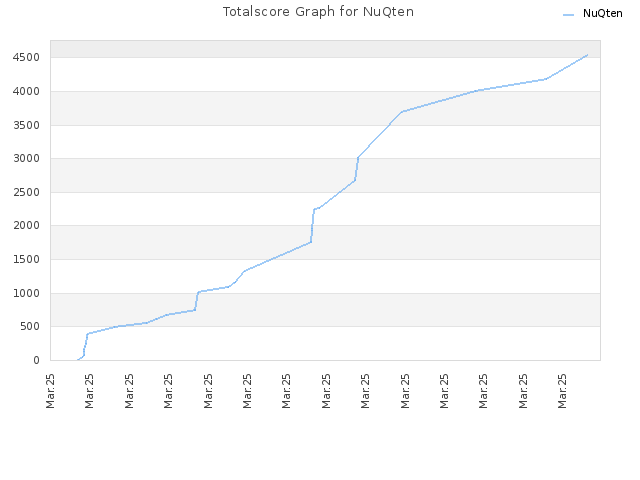
Task: Click the chart title Totalscore Graph for NuQten
Action: click(318, 12)
